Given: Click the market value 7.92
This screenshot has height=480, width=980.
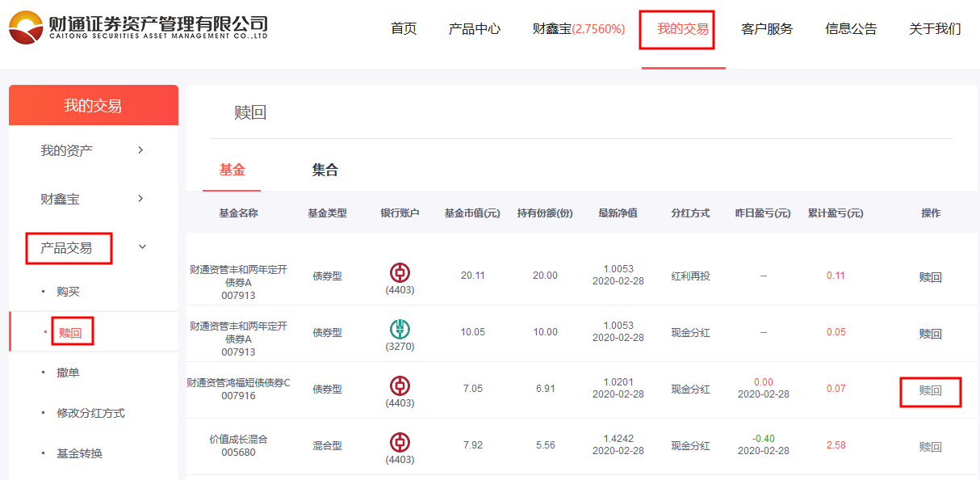Looking at the screenshot, I should pos(472,445).
